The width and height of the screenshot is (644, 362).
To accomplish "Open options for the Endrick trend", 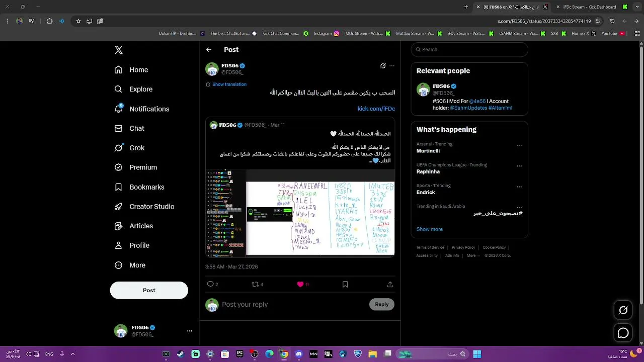I will [519, 187].
